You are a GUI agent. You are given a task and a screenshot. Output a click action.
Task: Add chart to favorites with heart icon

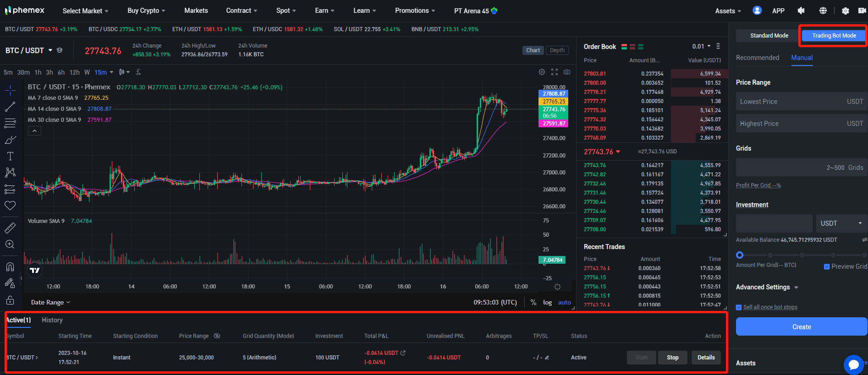tap(10, 206)
